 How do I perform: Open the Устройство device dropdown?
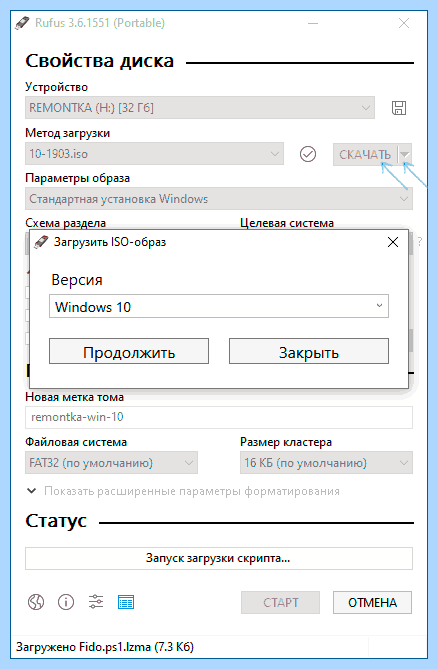pos(200,108)
